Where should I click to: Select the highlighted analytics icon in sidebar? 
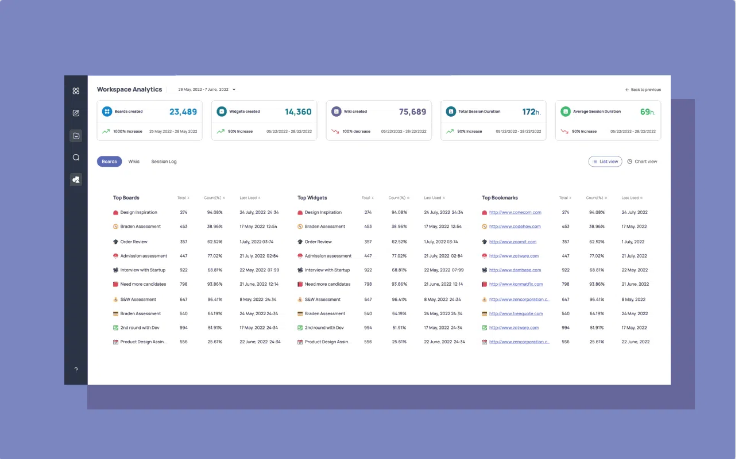pyautogui.click(x=76, y=179)
